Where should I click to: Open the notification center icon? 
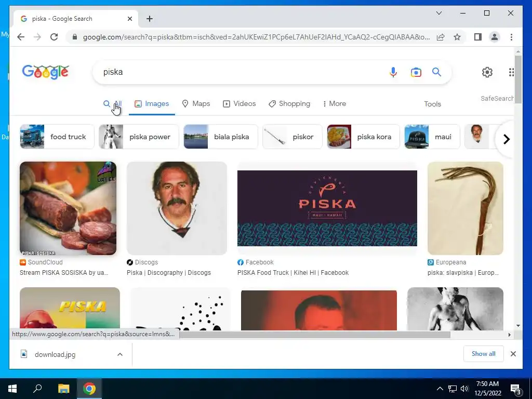pyautogui.click(x=516, y=389)
